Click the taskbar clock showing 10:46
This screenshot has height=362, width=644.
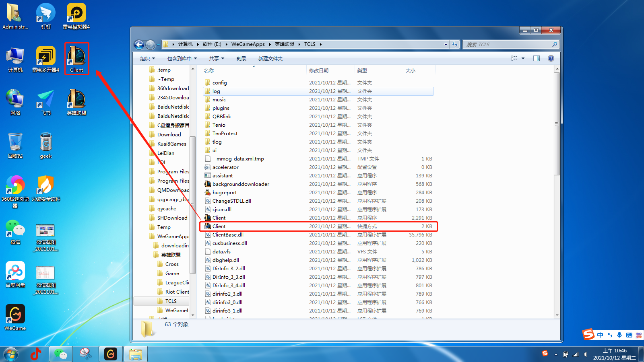point(615,354)
